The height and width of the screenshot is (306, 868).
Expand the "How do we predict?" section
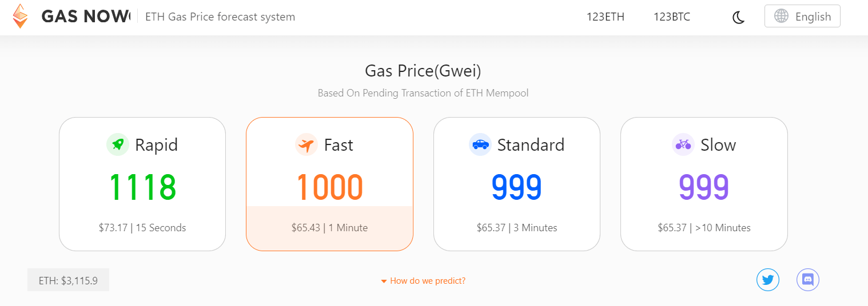click(423, 281)
